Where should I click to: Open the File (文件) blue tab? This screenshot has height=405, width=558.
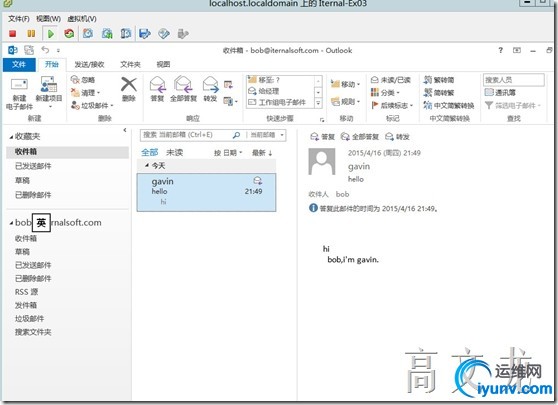(19, 64)
